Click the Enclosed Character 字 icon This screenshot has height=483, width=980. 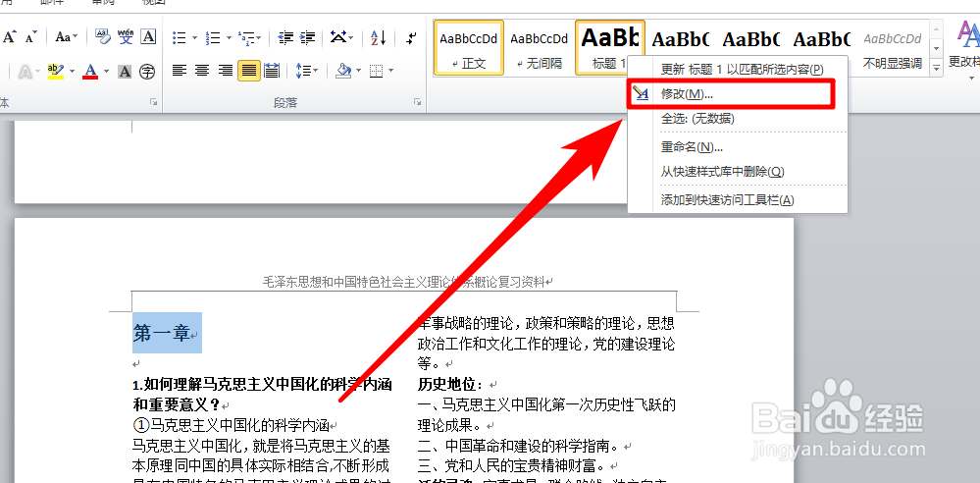point(147,72)
